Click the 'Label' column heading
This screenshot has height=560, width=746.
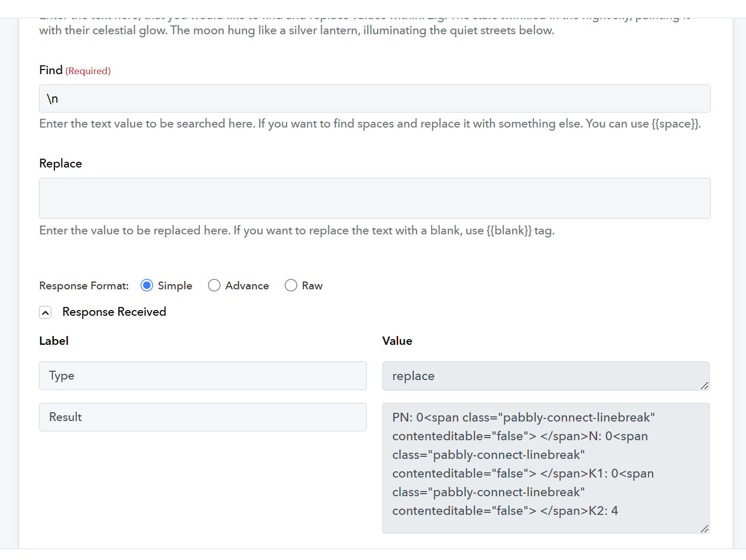(x=54, y=341)
